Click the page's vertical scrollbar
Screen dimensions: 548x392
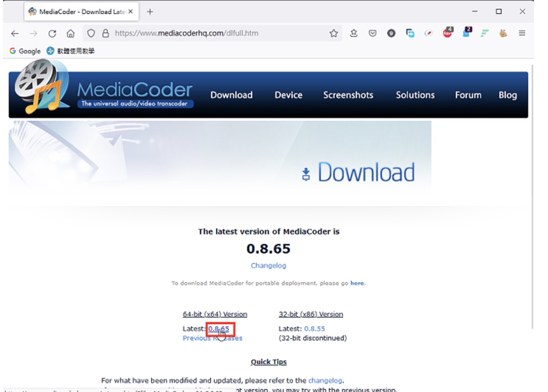coord(532,196)
